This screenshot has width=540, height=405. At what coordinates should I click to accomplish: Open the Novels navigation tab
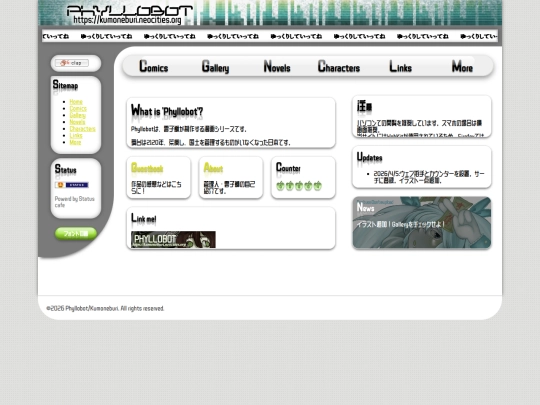[x=277, y=66]
